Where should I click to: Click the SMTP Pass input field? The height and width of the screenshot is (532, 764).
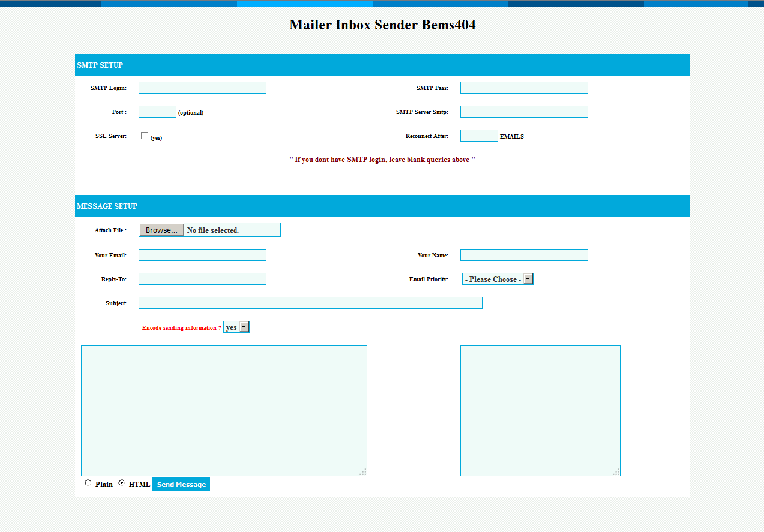(523, 87)
